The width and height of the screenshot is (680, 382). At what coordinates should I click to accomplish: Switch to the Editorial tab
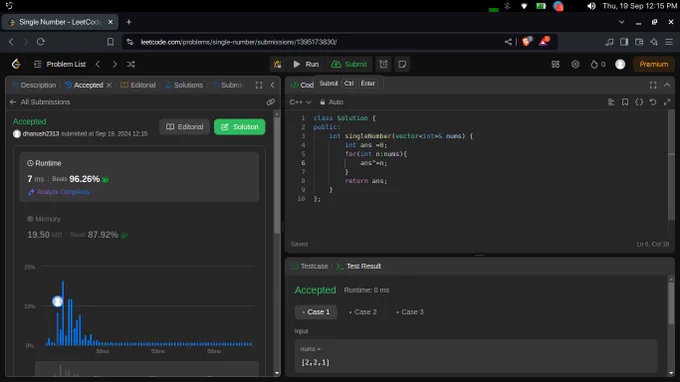tap(138, 85)
